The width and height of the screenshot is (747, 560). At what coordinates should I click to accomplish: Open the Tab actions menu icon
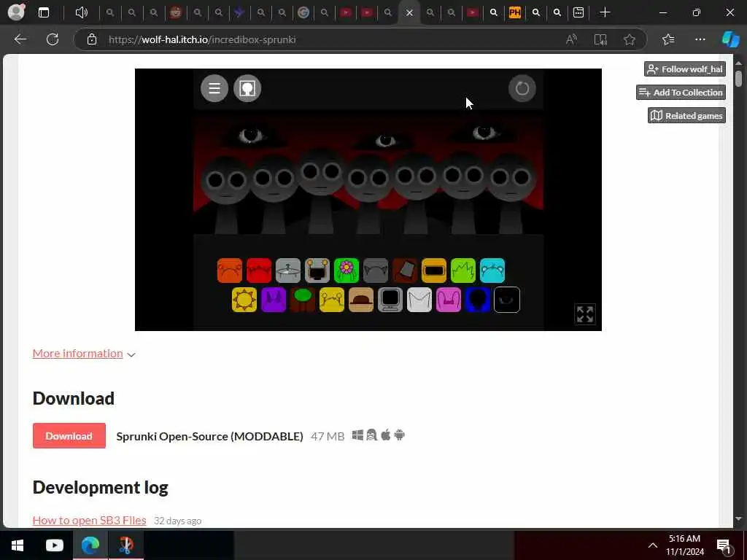[44, 12]
